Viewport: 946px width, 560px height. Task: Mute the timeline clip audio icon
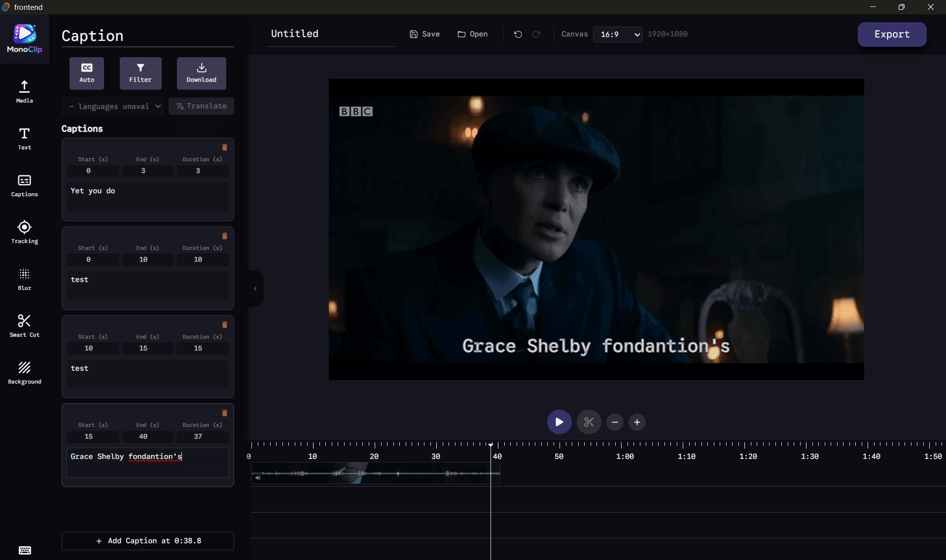click(x=258, y=478)
